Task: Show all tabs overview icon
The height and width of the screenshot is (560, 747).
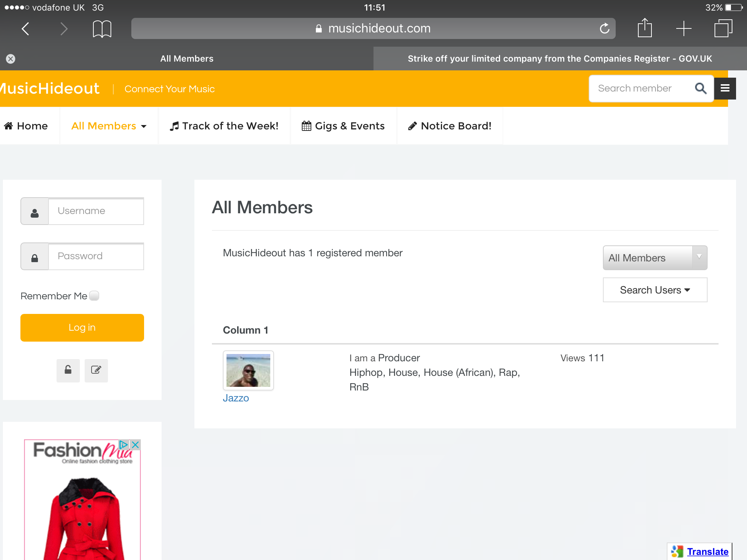Action: (x=723, y=28)
